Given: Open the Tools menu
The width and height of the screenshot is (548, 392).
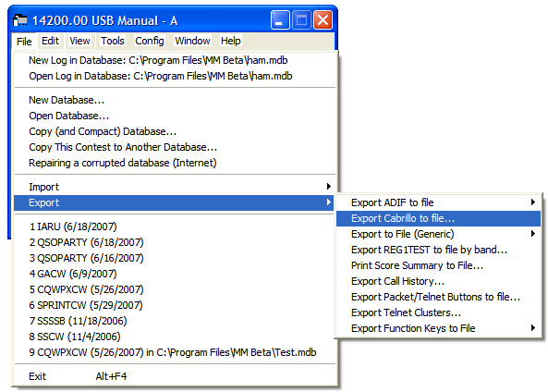Looking at the screenshot, I should [x=113, y=41].
